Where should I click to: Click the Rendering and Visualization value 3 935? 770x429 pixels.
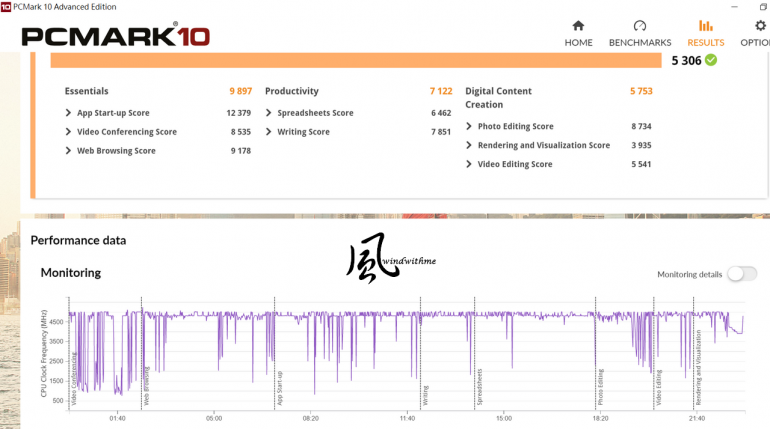(641, 145)
